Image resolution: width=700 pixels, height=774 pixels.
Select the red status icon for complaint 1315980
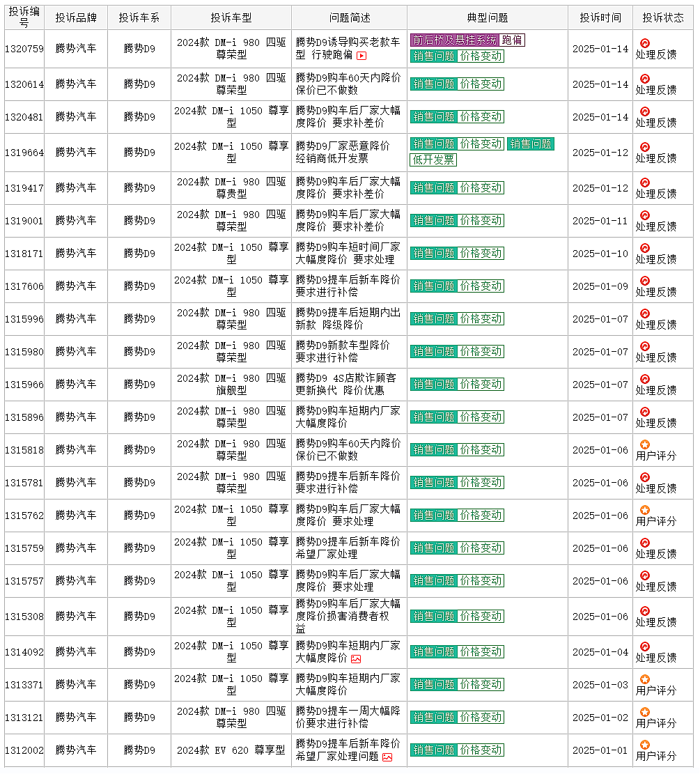tap(645, 346)
